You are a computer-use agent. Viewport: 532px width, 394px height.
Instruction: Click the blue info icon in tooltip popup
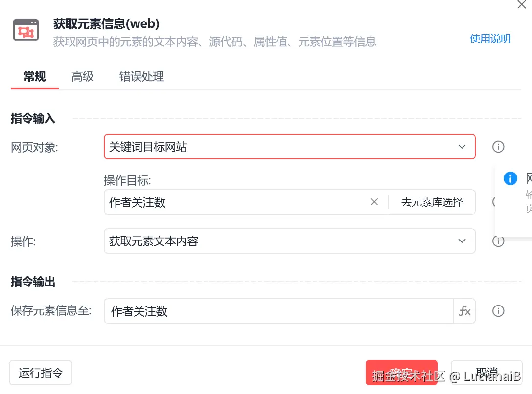[510, 178]
